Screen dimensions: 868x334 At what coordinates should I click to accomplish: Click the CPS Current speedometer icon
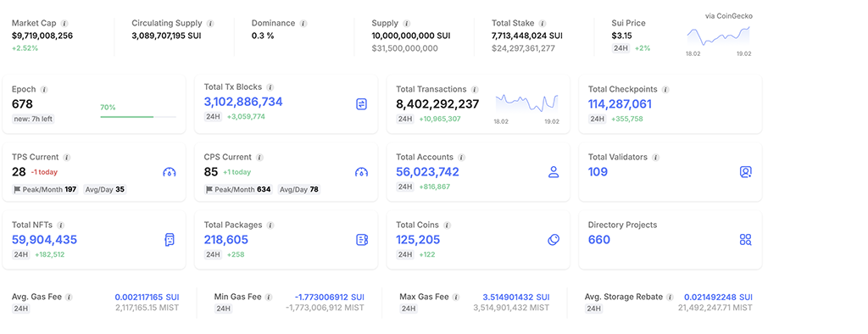click(x=361, y=172)
